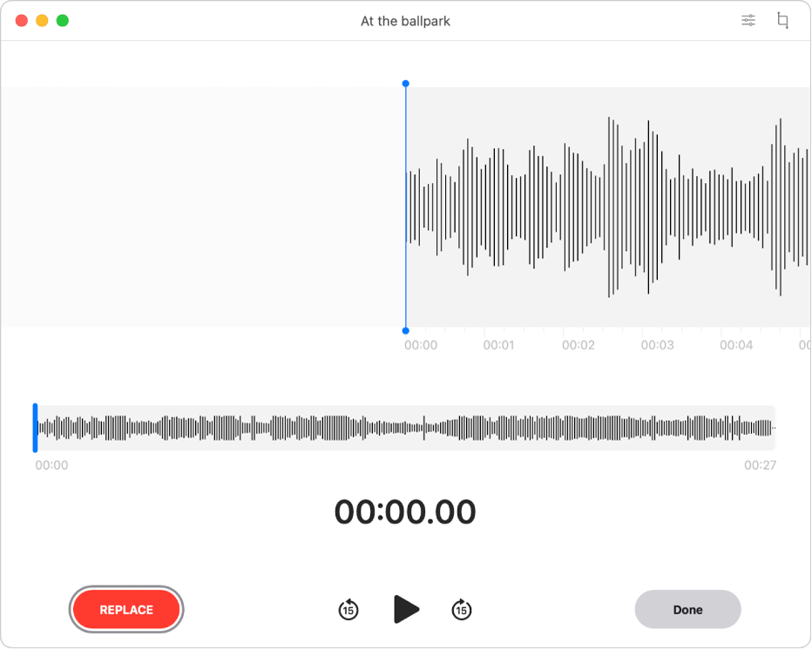Click the 00:04 timestamp on the timeline

pyautogui.click(x=736, y=344)
